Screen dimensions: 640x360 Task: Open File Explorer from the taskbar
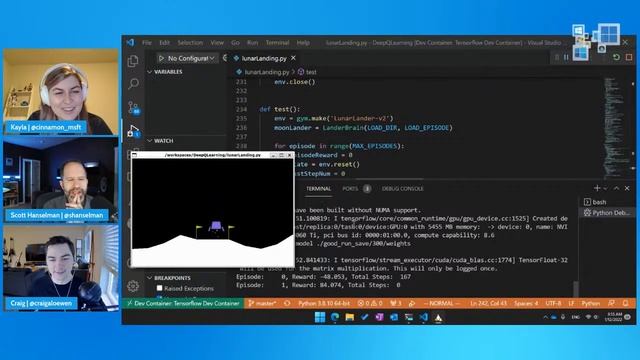(x=350, y=317)
